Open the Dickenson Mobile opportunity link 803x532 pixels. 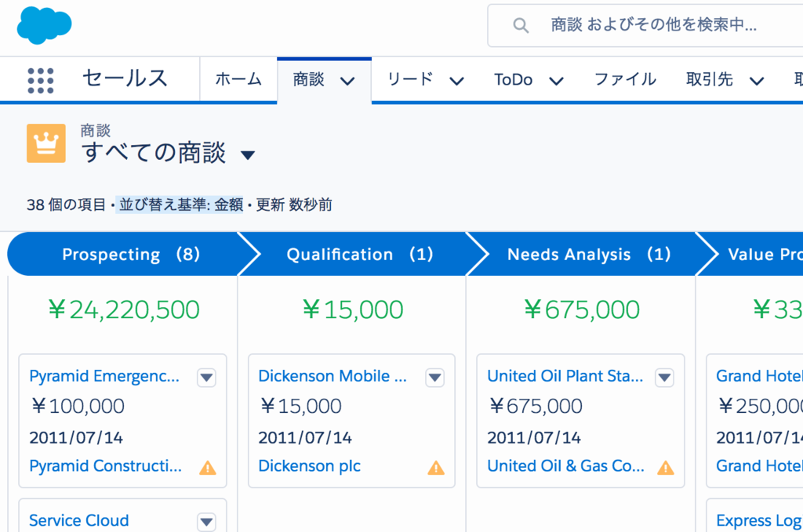pyautogui.click(x=332, y=376)
